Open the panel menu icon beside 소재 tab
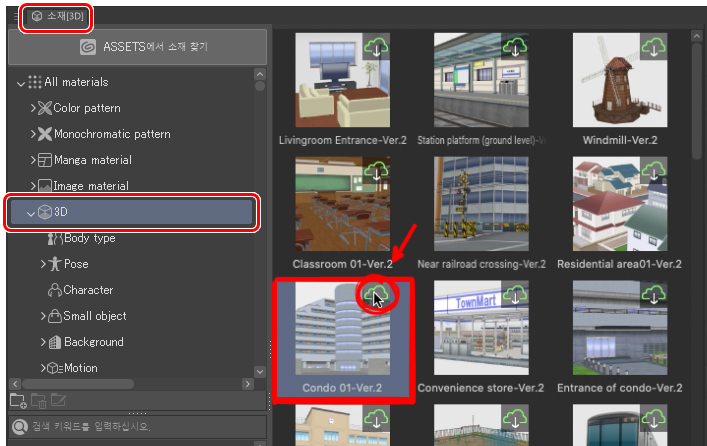This screenshot has width=707, height=446. 13,16
